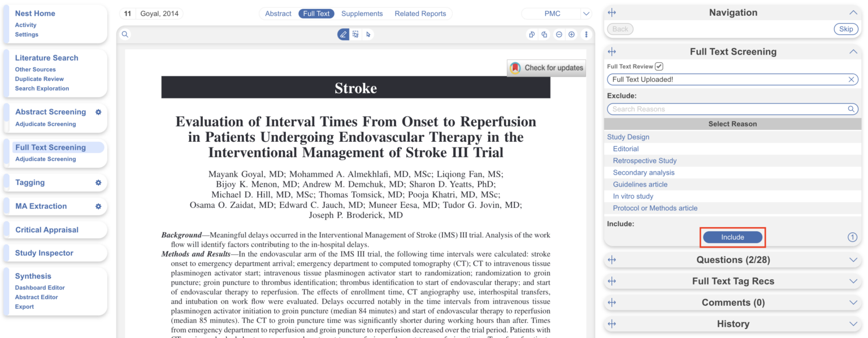Toggle the Full Text Review checkbox
868x338 pixels.
(659, 66)
